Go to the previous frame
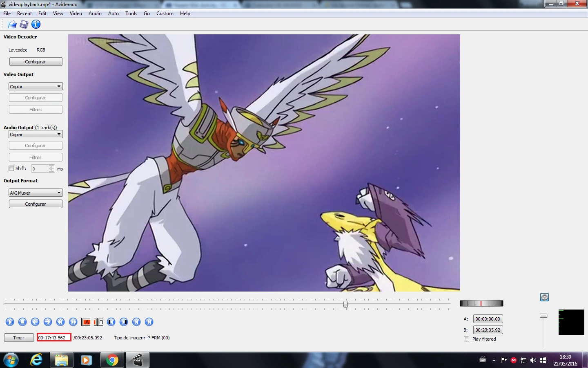588x368 pixels. [x=35, y=322]
